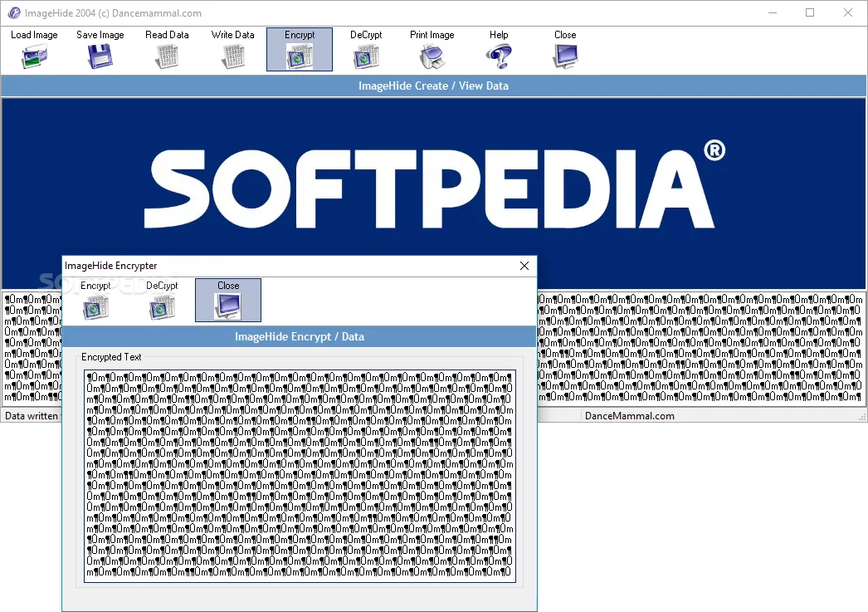Click Encrypt in the ImageHide Encrypter dialog
This screenshot has width=868, height=612.
click(95, 300)
